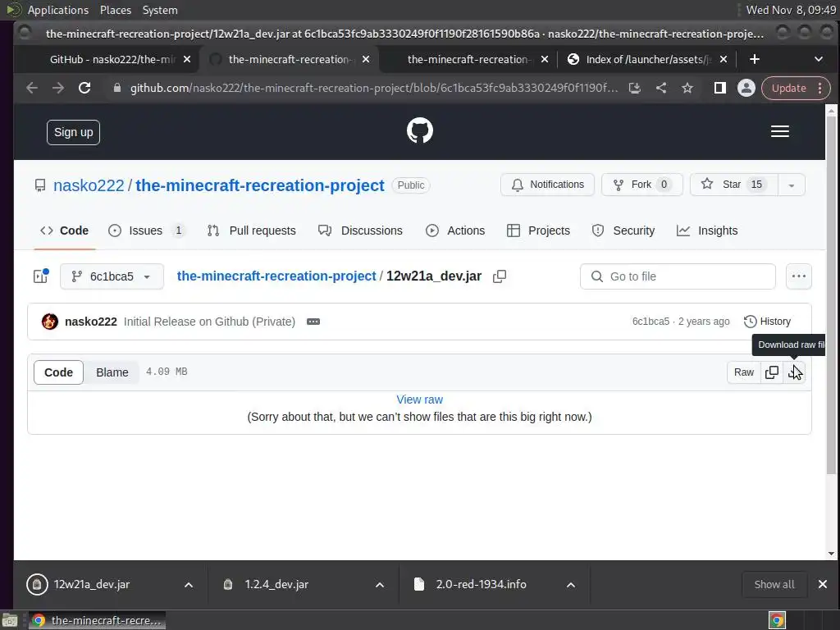Go back in browser history
Image resolution: width=840 pixels, height=630 pixels.
point(32,88)
